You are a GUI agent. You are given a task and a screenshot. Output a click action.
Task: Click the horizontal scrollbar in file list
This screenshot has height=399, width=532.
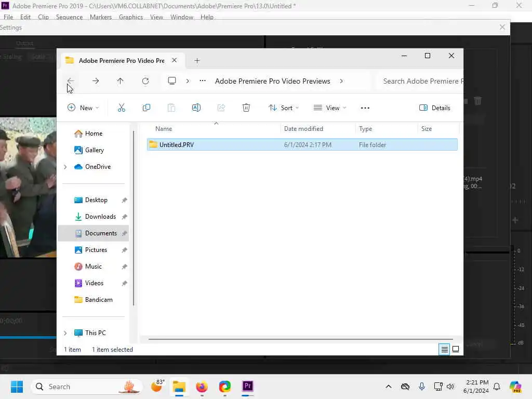300,339
